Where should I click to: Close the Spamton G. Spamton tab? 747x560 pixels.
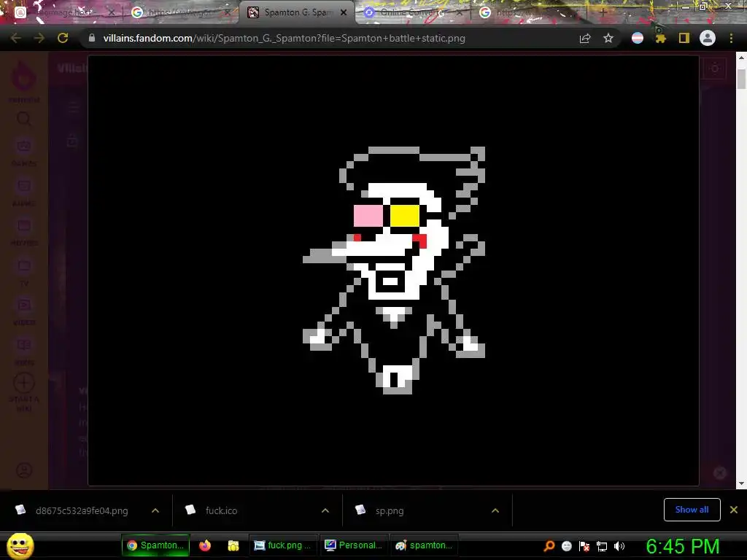(x=344, y=12)
